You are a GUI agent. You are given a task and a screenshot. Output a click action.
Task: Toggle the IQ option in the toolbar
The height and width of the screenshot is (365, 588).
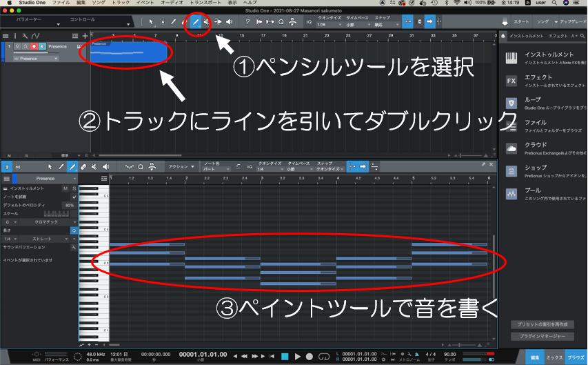(x=309, y=22)
